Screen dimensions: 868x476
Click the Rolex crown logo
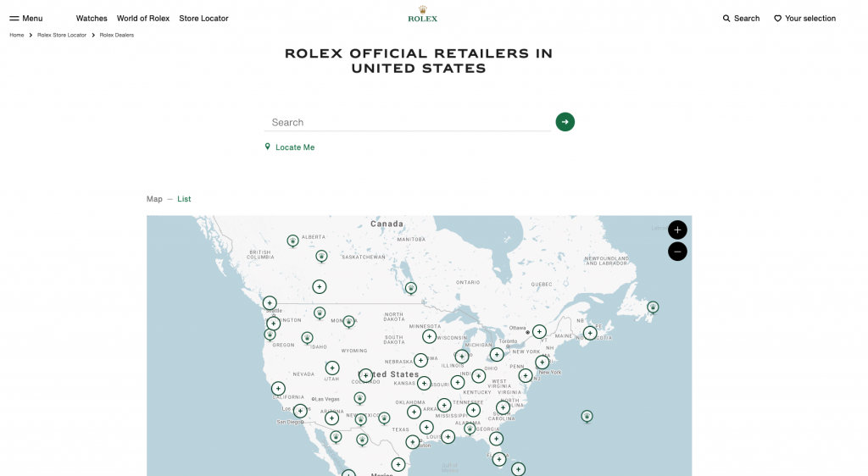coord(422,14)
